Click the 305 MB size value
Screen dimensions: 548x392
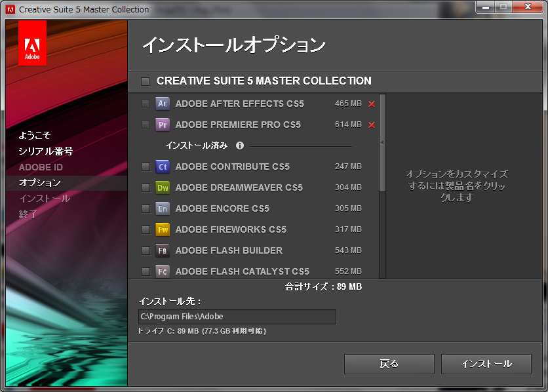point(348,208)
